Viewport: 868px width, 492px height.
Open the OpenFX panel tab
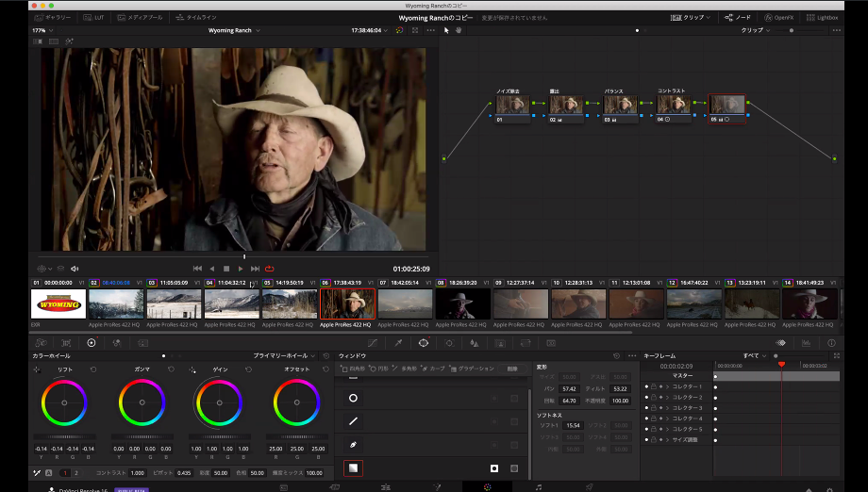click(x=779, y=17)
